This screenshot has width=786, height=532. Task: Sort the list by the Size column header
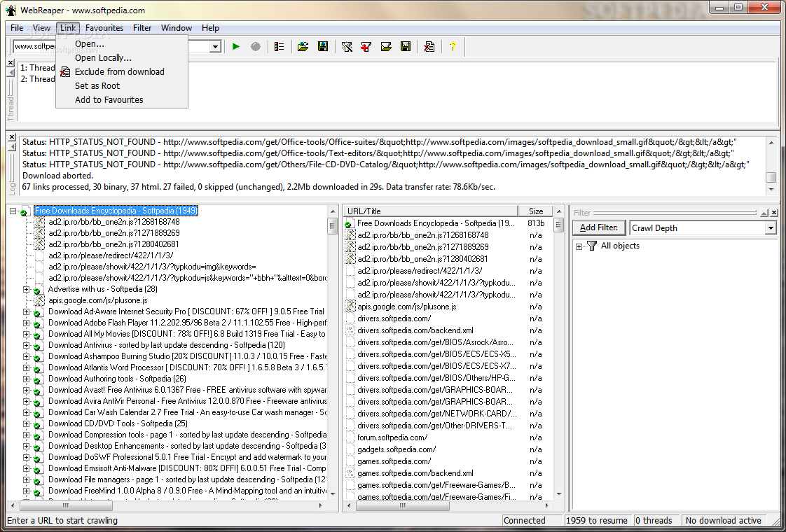point(535,211)
